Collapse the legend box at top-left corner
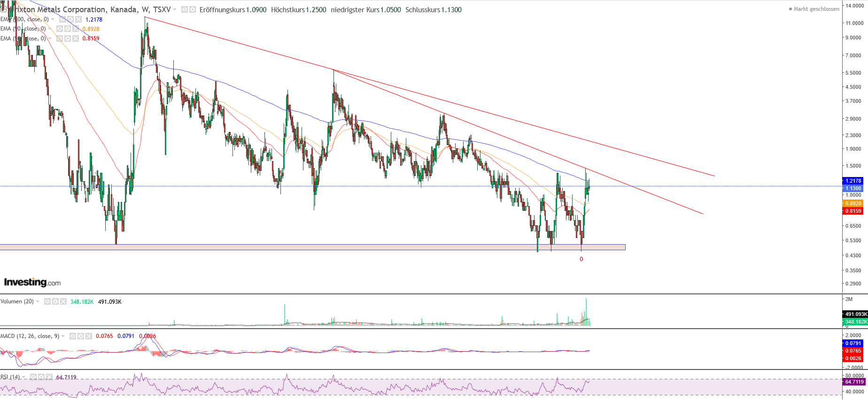The image size is (868, 400). [3, 9]
